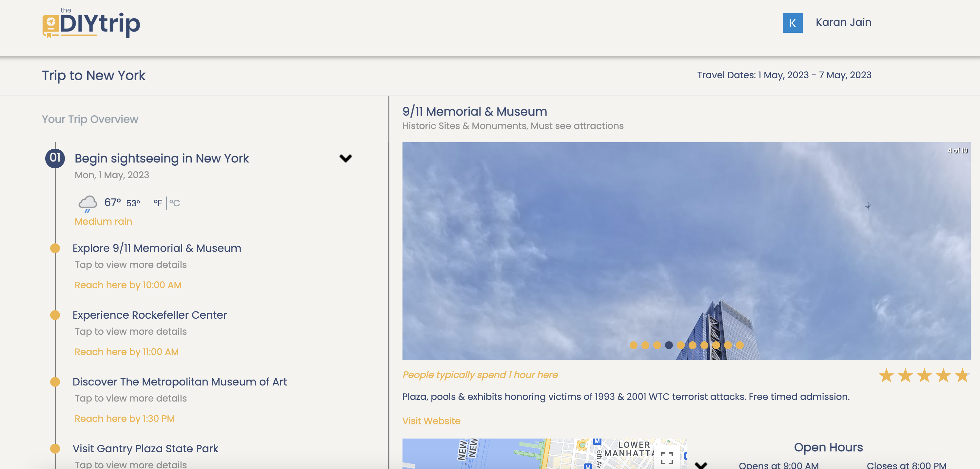
Task: Click the Gantry Plaza timeline dot
Action: pyautogui.click(x=55, y=448)
